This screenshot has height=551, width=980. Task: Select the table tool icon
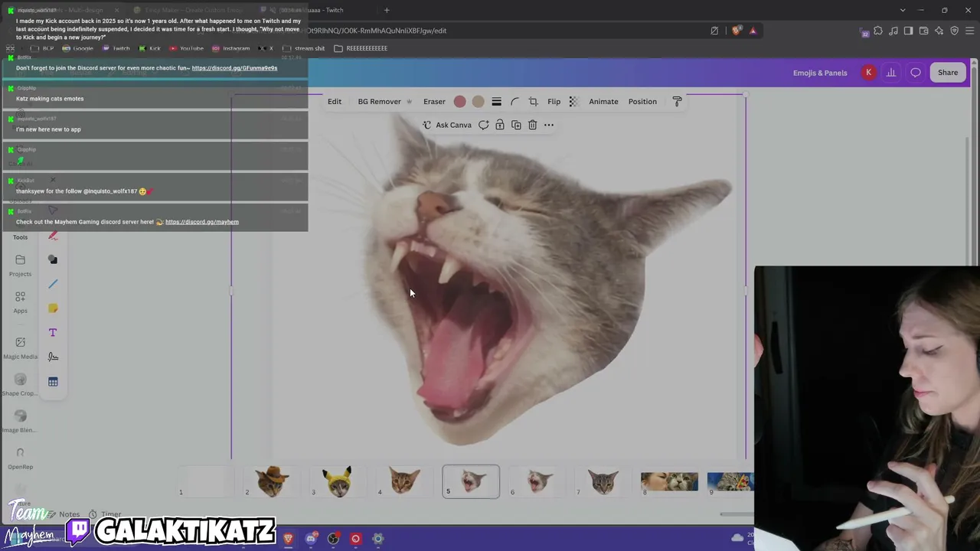[x=53, y=382]
